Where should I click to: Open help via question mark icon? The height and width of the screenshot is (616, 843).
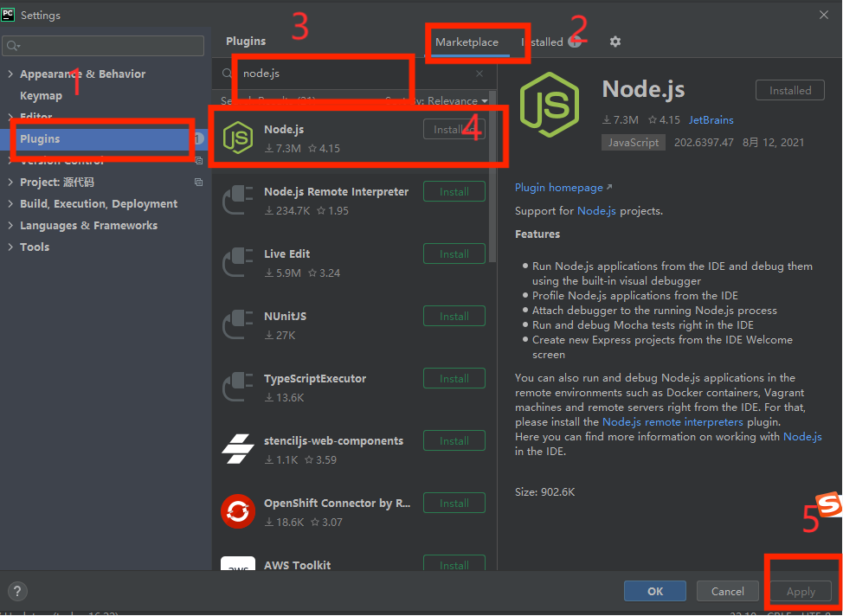(16, 592)
